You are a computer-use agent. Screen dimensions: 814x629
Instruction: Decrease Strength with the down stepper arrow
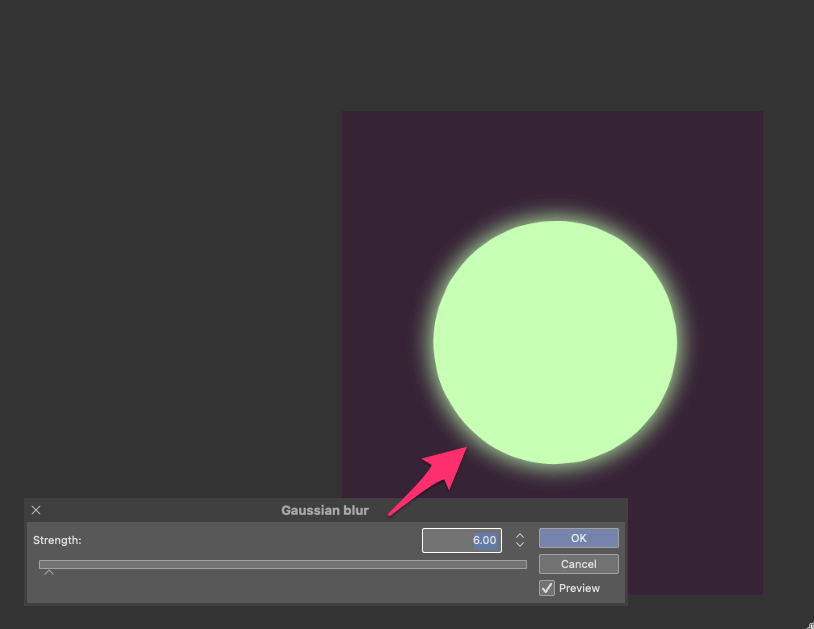pos(520,544)
